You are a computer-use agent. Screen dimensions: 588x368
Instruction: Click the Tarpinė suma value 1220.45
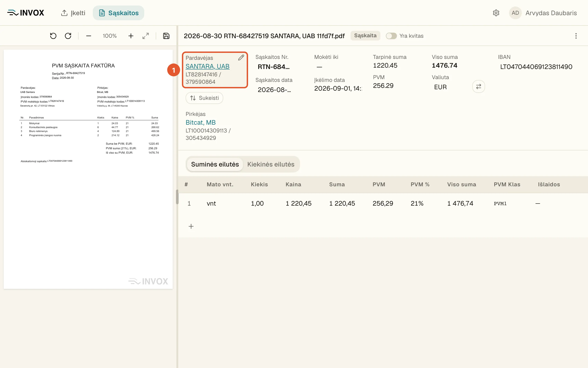385,66
